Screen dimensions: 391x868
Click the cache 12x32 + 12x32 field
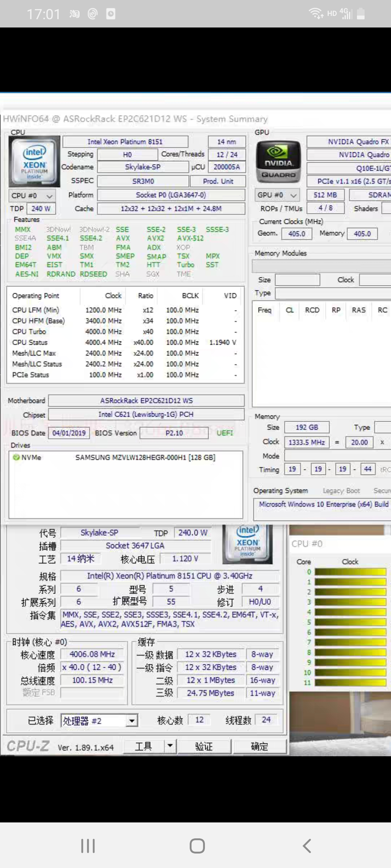[x=171, y=209]
